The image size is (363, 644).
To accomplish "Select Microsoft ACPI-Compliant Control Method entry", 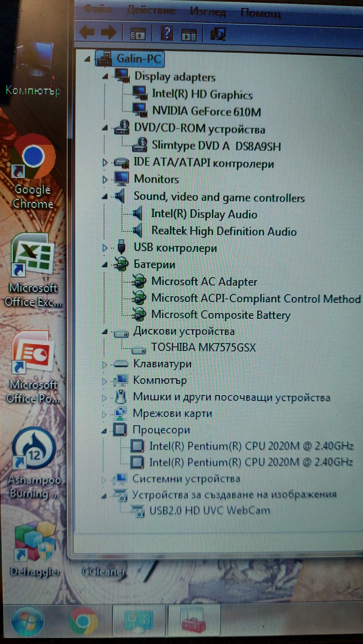I will [256, 299].
